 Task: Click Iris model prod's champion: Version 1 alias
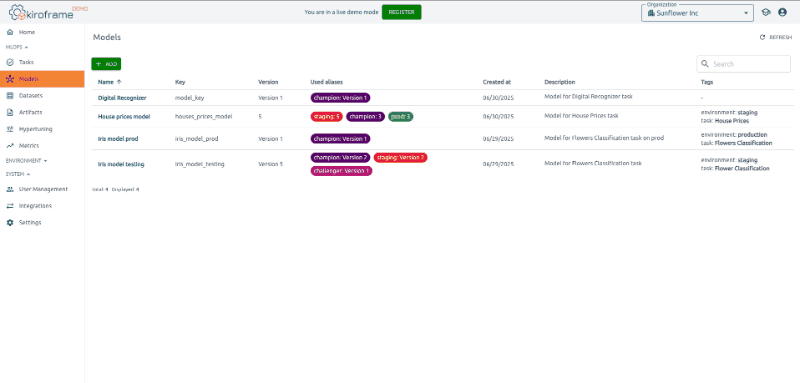[x=340, y=139]
